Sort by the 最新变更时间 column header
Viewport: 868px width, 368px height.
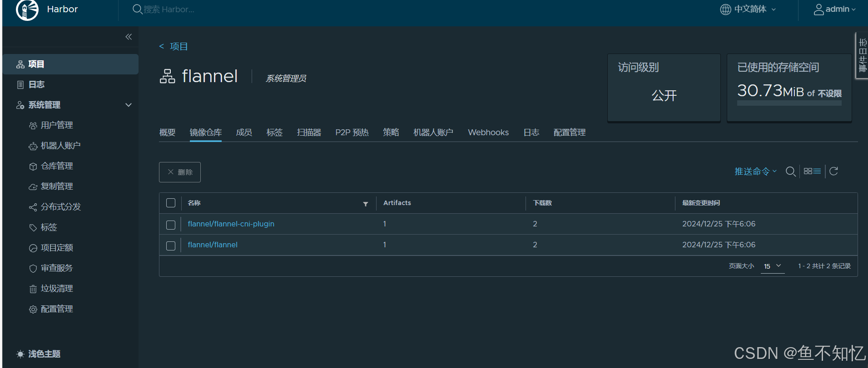(x=701, y=203)
